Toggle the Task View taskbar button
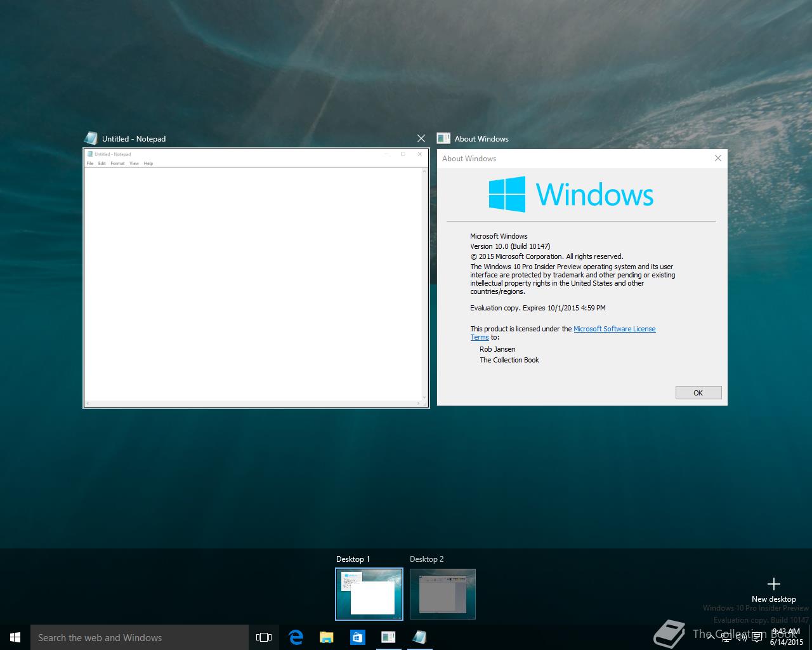The width and height of the screenshot is (812, 650). tap(264, 637)
